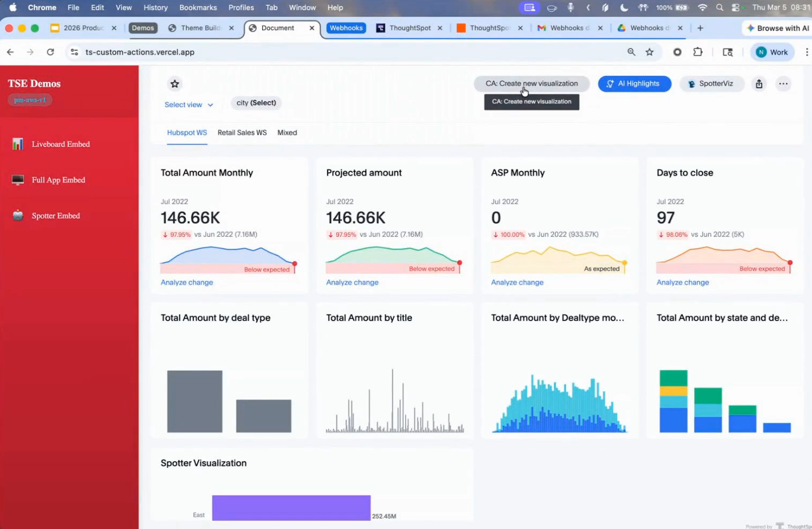The image size is (812, 529).
Task: Click the Spotter Embed robot icon
Action: (x=18, y=215)
